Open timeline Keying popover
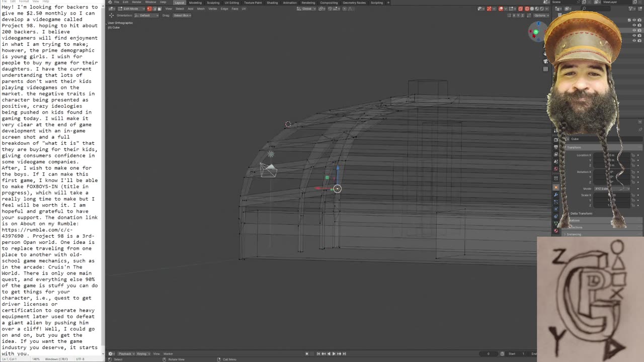Image resolution: width=644 pixels, height=362 pixels. tap(143, 353)
